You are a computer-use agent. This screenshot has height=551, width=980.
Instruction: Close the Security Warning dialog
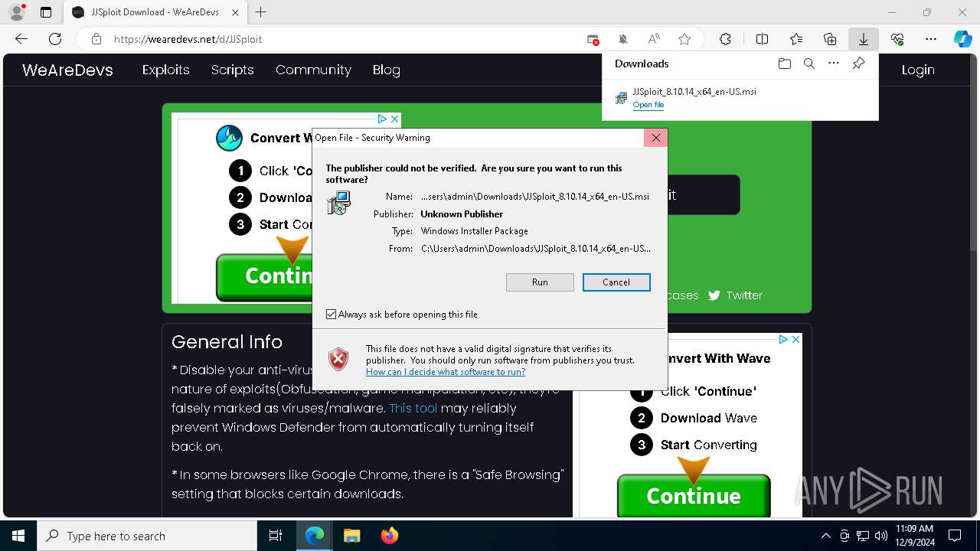(655, 138)
